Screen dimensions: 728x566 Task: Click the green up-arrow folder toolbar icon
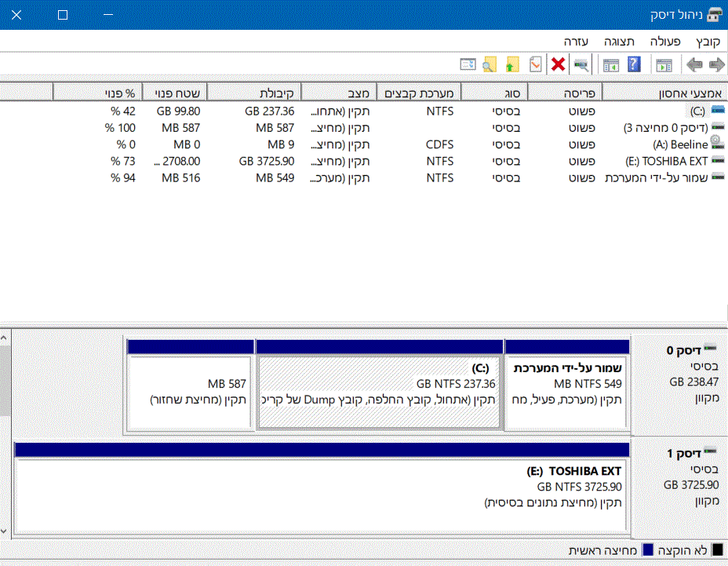click(513, 64)
